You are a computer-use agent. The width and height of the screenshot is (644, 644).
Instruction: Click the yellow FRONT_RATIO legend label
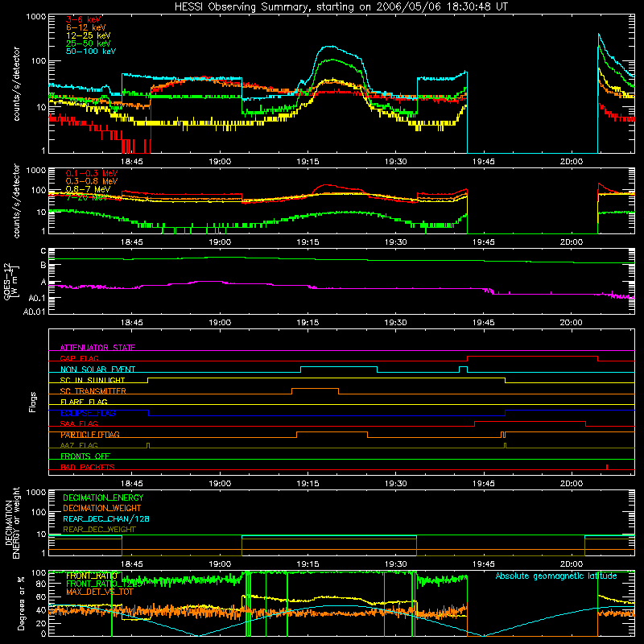click(x=91, y=576)
